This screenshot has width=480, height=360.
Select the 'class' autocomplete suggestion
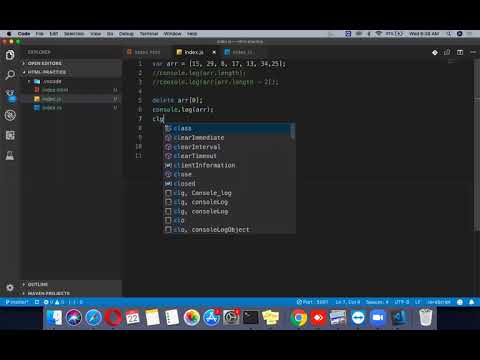[227, 128]
